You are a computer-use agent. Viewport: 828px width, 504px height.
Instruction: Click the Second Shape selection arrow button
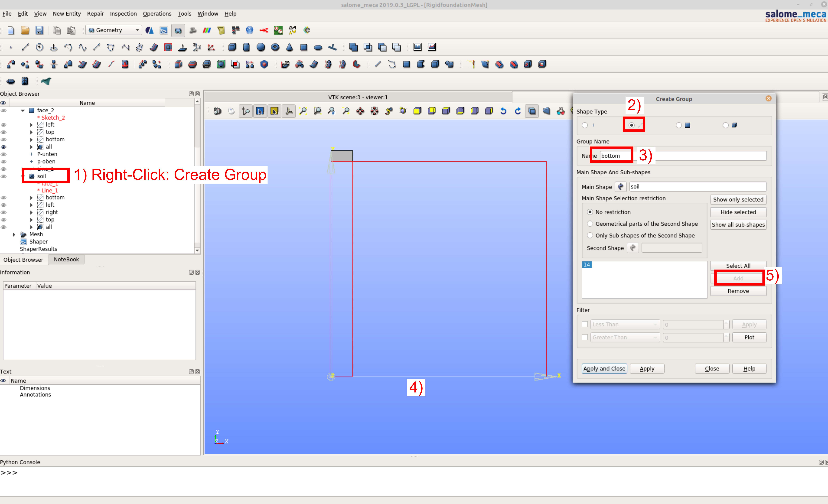pyautogui.click(x=633, y=248)
